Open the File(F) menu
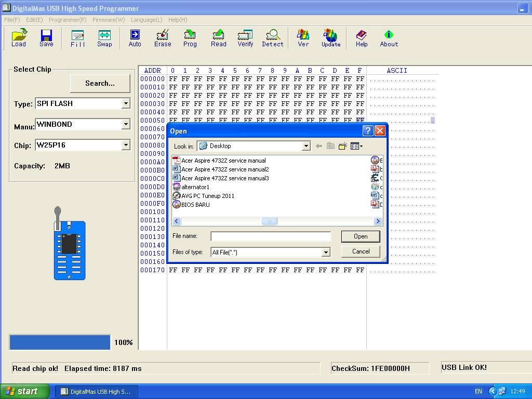 (12, 20)
